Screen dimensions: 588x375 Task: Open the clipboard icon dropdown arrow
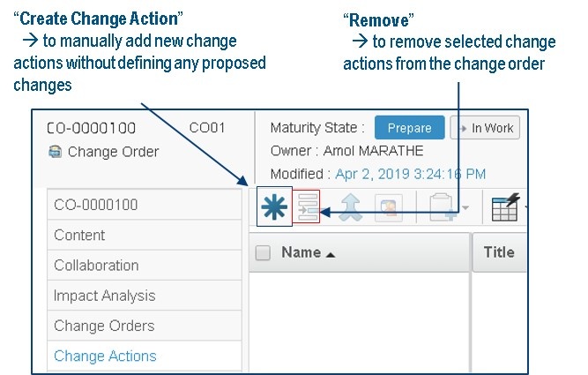pos(465,210)
